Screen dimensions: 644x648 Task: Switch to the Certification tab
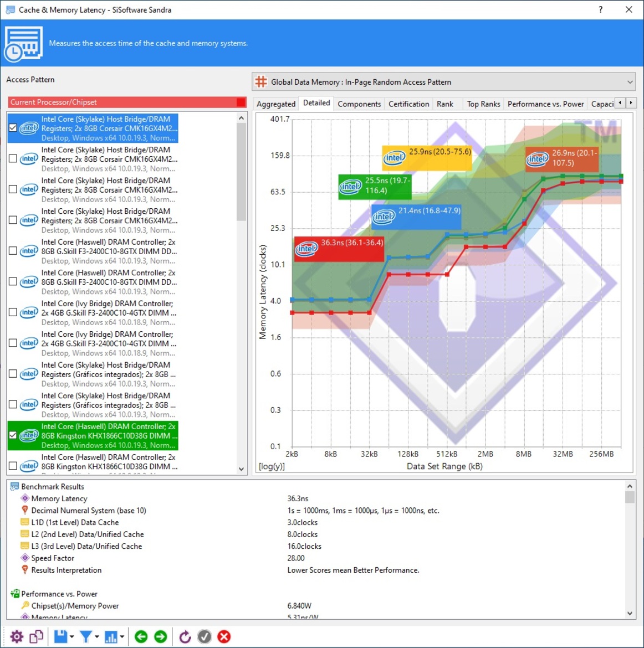click(408, 104)
